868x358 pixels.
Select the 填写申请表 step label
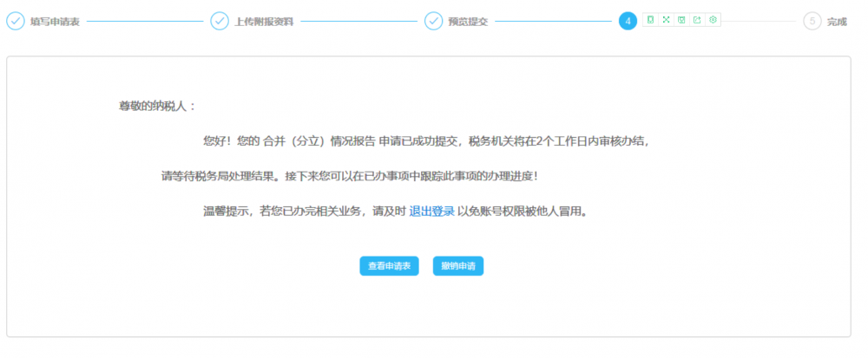tap(55, 22)
